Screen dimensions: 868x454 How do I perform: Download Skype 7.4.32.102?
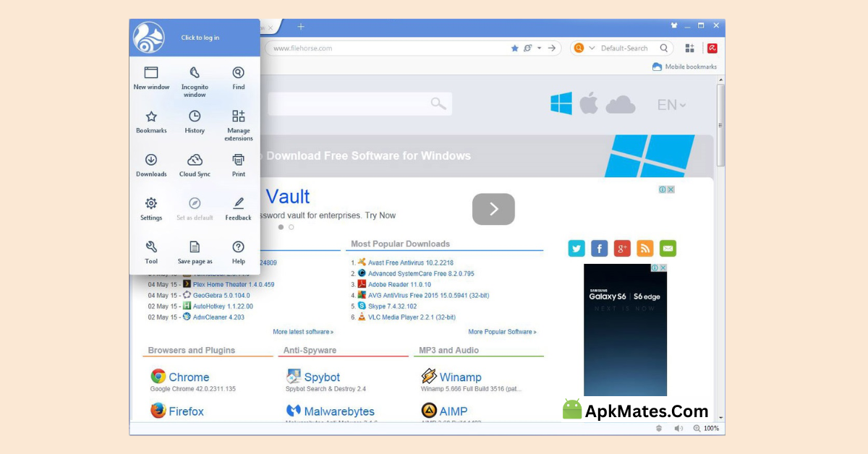(391, 306)
